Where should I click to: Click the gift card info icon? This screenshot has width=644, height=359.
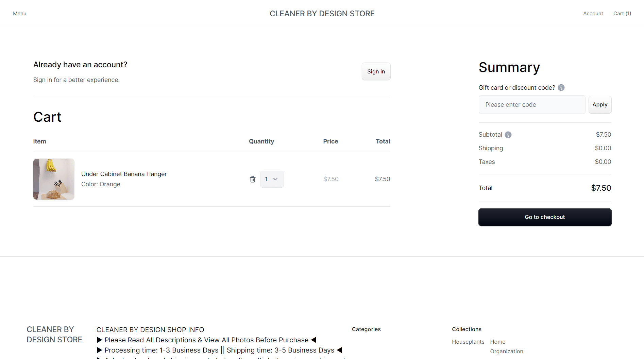[x=561, y=87]
